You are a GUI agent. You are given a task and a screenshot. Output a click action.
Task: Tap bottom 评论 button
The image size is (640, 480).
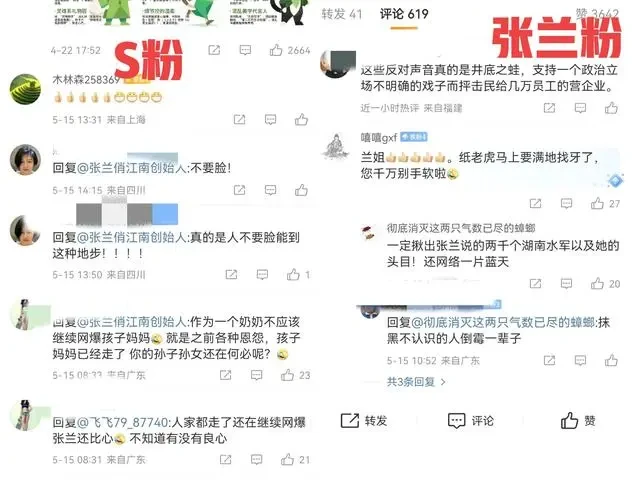click(x=471, y=420)
